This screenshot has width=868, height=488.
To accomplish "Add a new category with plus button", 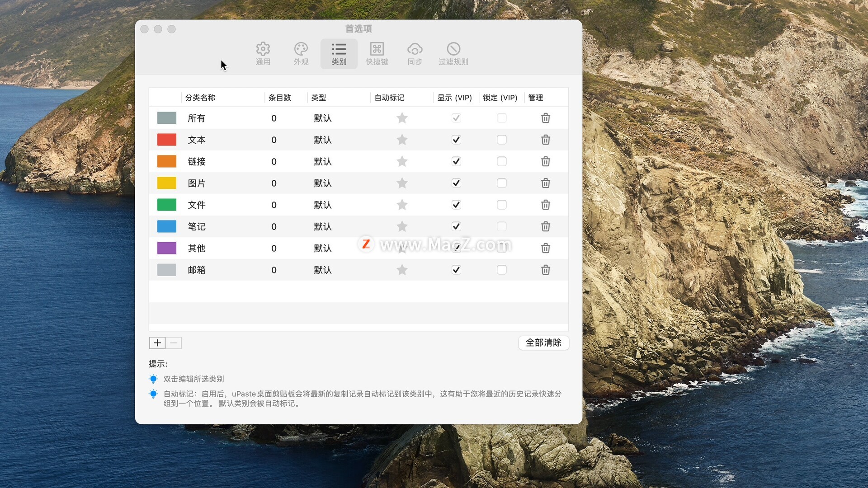I will tap(157, 343).
